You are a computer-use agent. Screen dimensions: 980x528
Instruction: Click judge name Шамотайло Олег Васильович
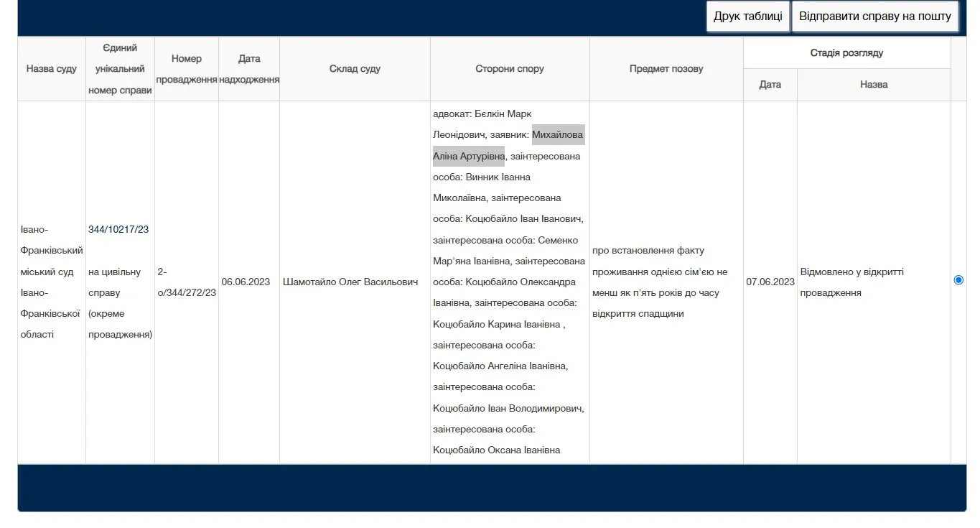(x=350, y=282)
